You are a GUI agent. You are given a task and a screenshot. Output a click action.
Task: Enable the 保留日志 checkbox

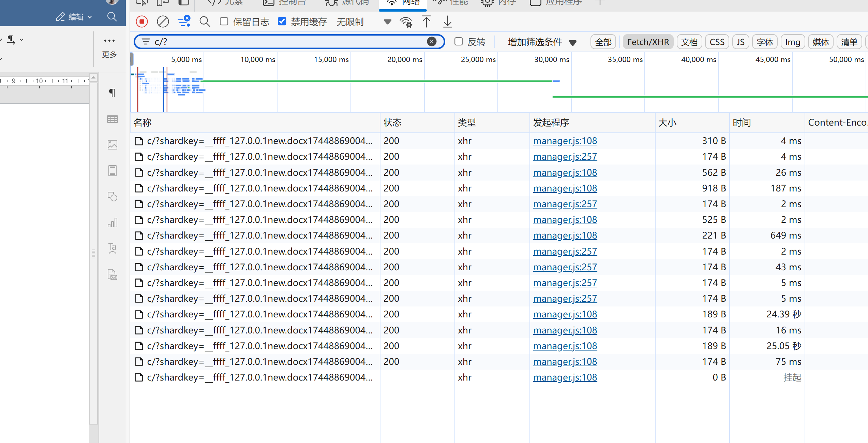pos(224,22)
